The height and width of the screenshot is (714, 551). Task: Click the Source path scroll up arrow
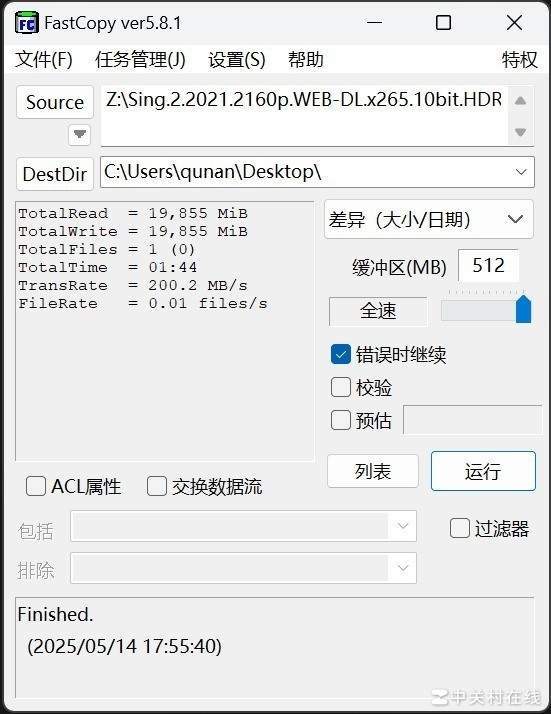point(520,101)
